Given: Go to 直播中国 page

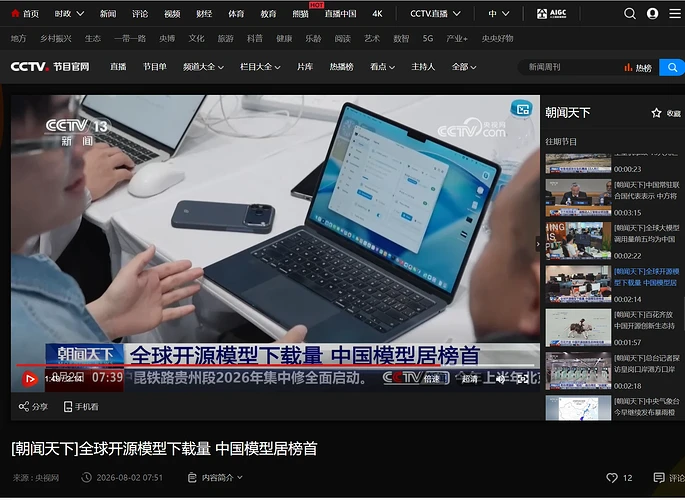Looking at the screenshot, I should 340,14.
